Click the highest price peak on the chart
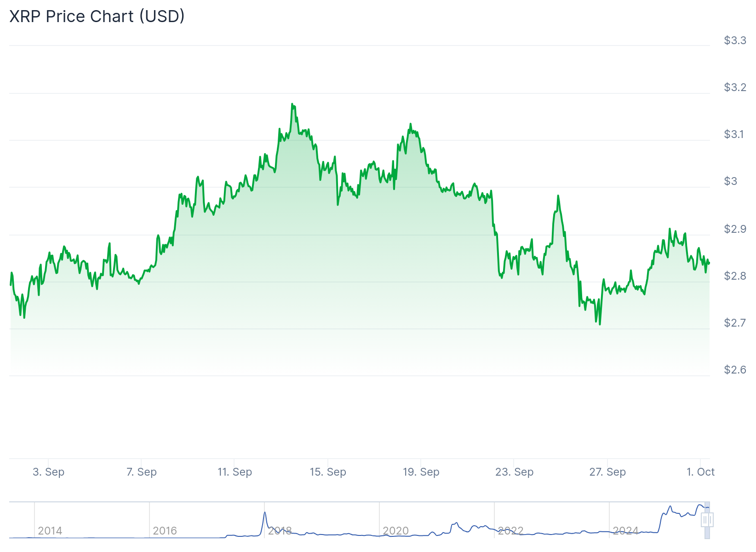Image resolution: width=756 pixels, height=552 pixels. click(x=292, y=104)
